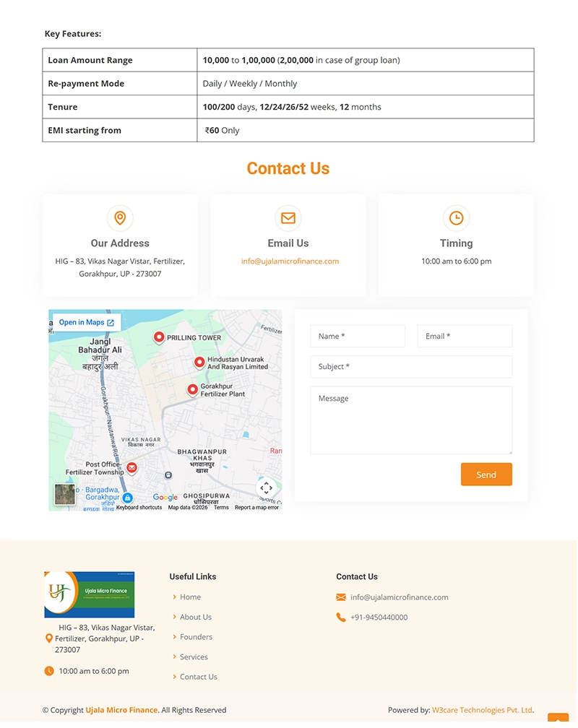Click the Re-payment Mode table cell
Screen dimensions: 578x728
pyautogui.click(x=120, y=84)
